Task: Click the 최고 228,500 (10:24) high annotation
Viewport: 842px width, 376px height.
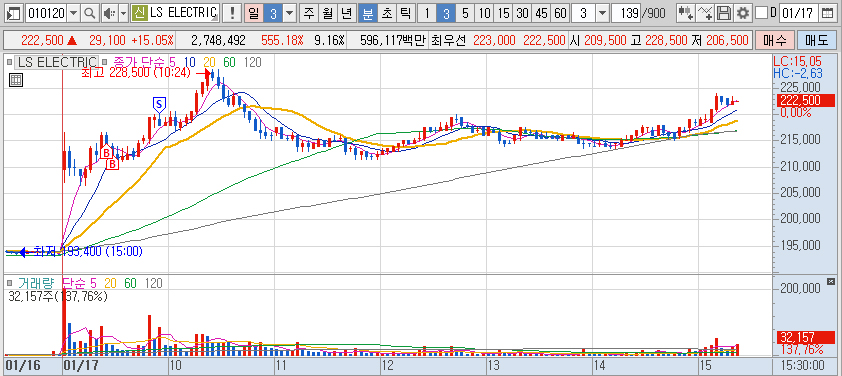Action: tap(136, 74)
